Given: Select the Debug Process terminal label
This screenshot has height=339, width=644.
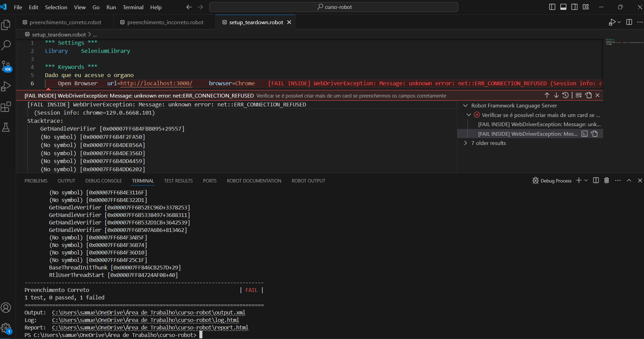Looking at the screenshot, I should click(x=552, y=180).
